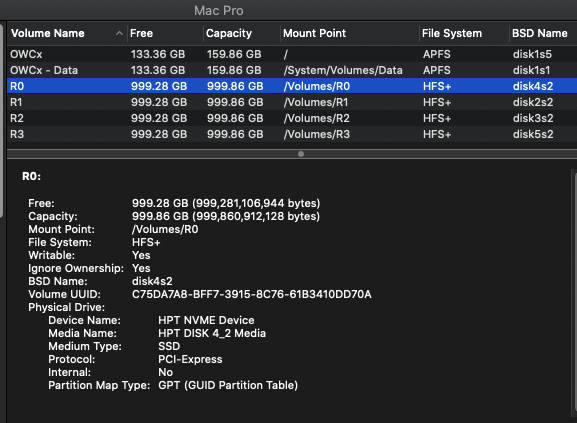The height and width of the screenshot is (423, 577).
Task: Click the sort arrow in Volume Name header
Action: tap(119, 33)
